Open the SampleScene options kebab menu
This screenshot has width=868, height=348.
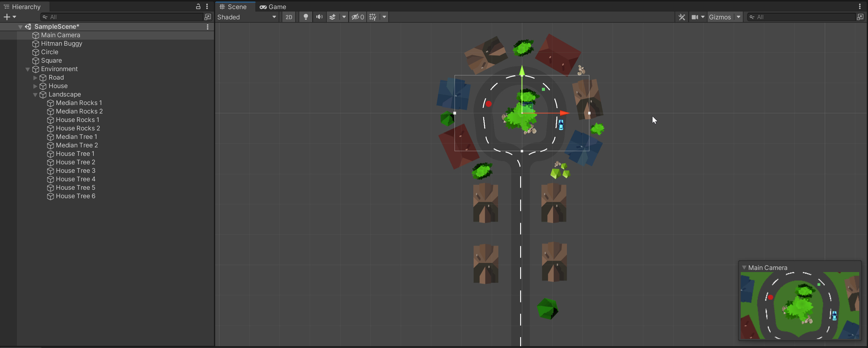pyautogui.click(x=208, y=27)
